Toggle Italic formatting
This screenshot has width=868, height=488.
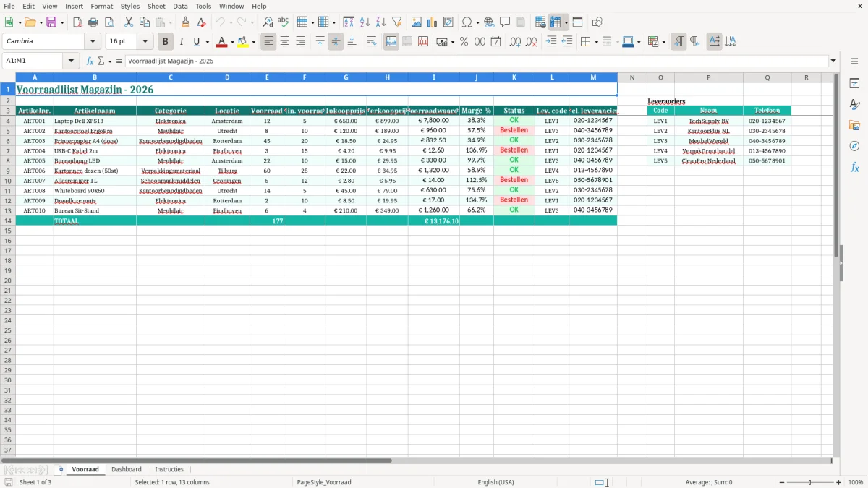(182, 42)
